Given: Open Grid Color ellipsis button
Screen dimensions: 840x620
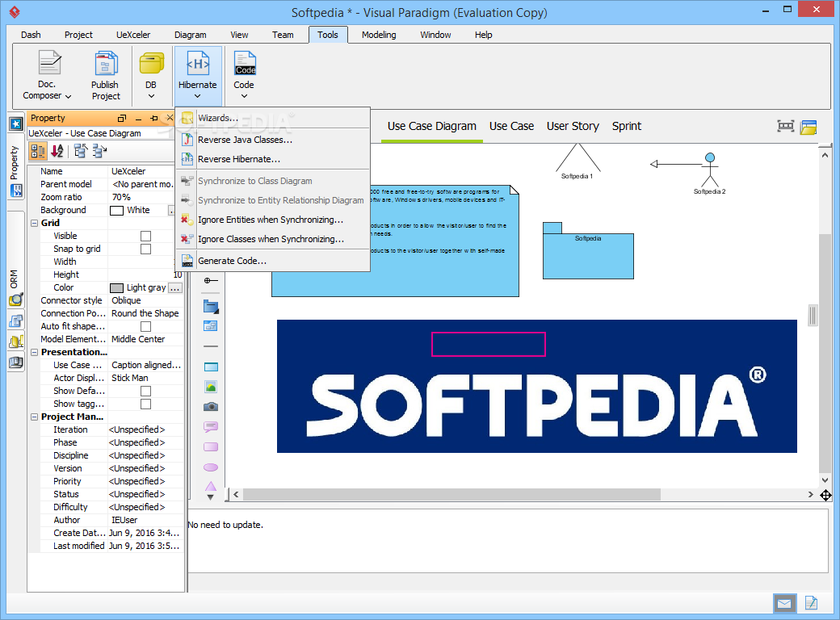Looking at the screenshot, I should coord(175,288).
